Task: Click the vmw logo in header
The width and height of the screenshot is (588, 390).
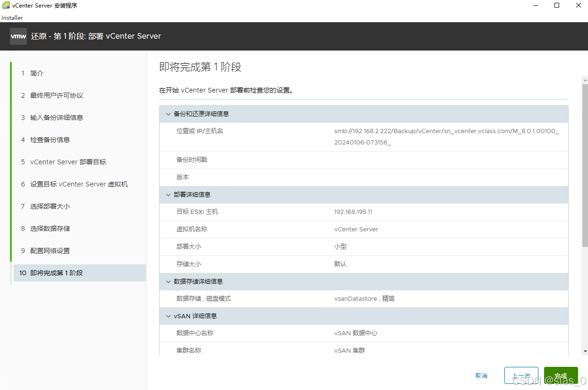Action: pos(18,36)
